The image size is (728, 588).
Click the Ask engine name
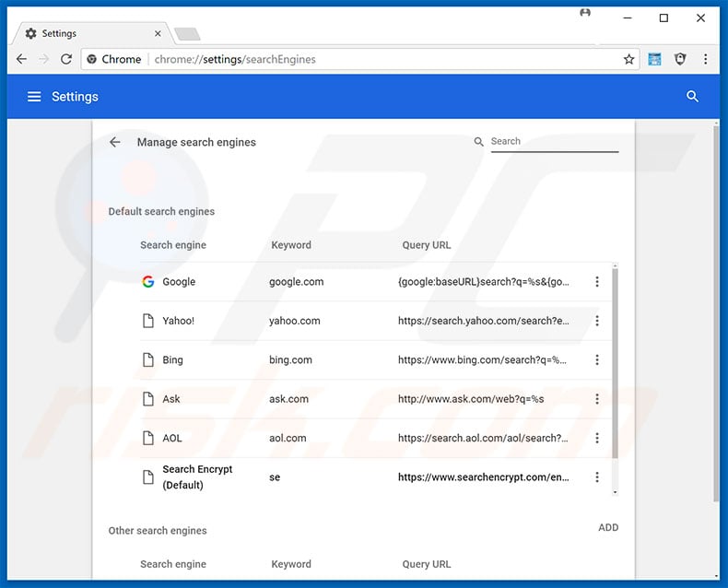[170, 398]
